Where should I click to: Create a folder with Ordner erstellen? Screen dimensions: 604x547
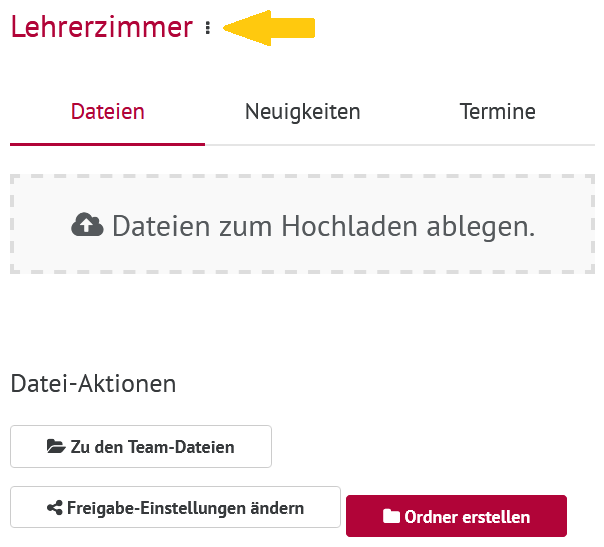[x=456, y=516]
